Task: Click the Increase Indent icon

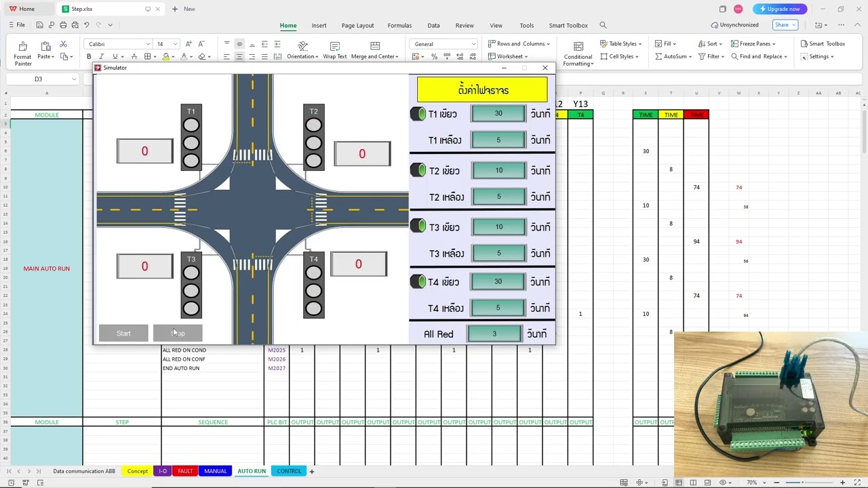Action: (x=277, y=44)
